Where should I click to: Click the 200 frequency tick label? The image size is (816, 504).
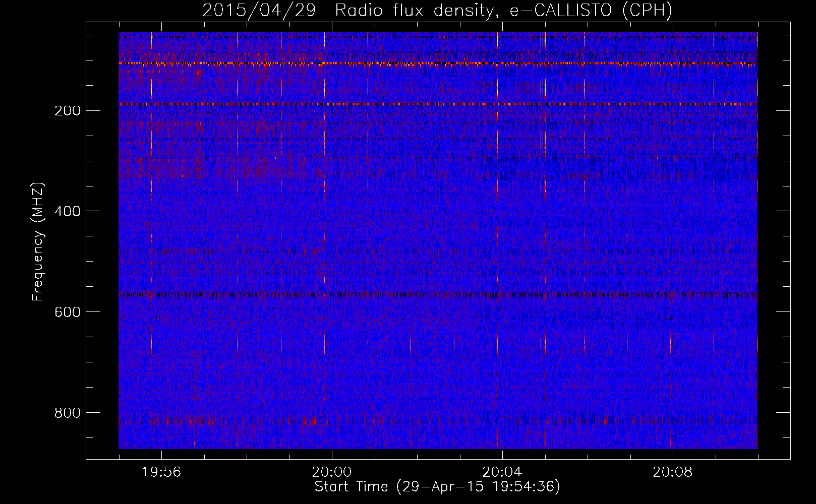[67, 111]
